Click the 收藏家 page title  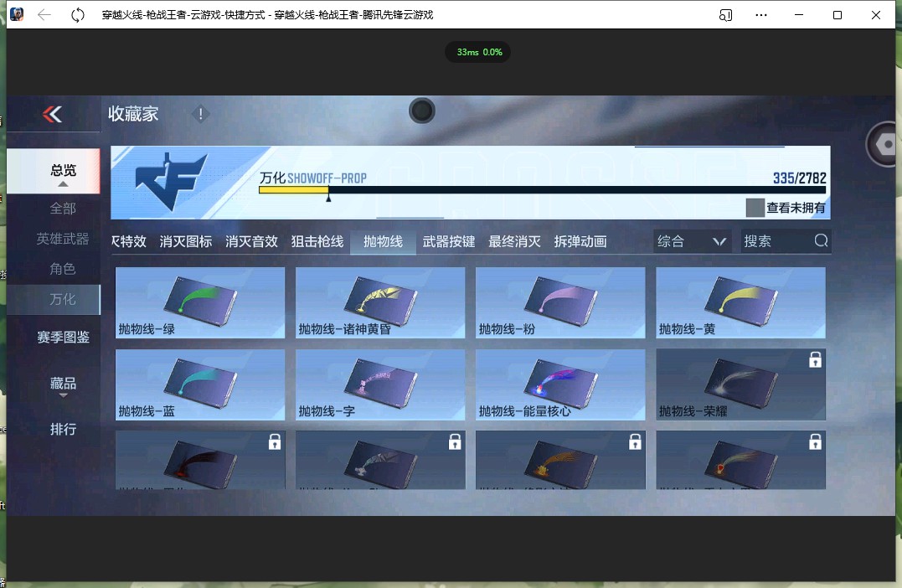[133, 114]
